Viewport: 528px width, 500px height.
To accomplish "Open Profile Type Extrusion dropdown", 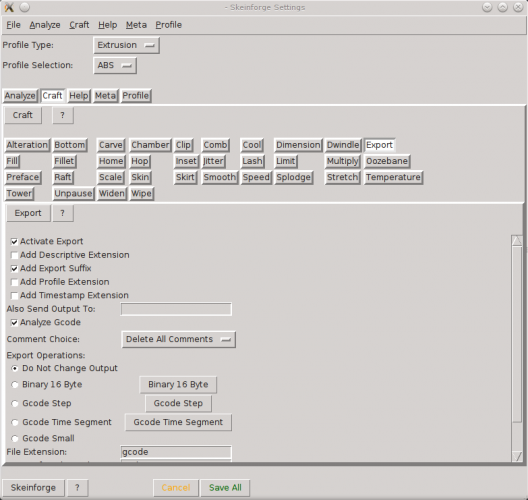I will tap(127, 45).
